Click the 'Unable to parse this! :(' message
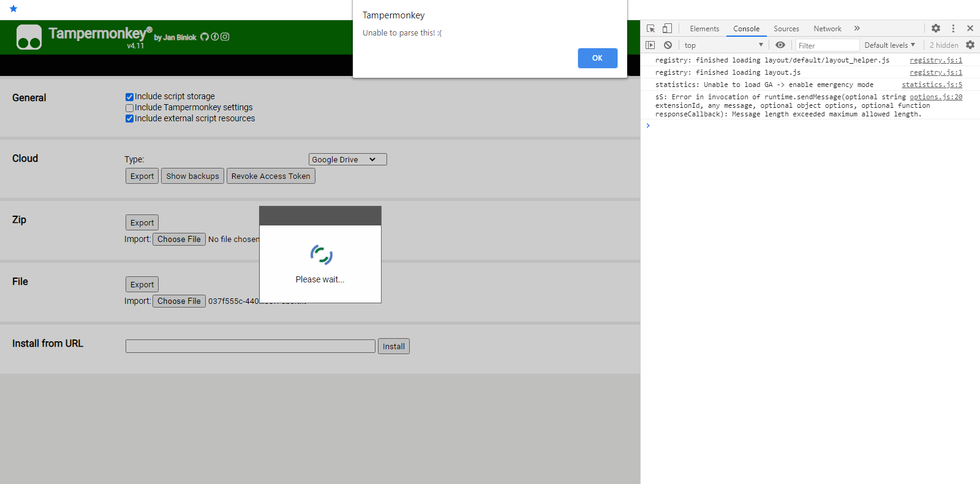The image size is (980, 484). point(402,33)
